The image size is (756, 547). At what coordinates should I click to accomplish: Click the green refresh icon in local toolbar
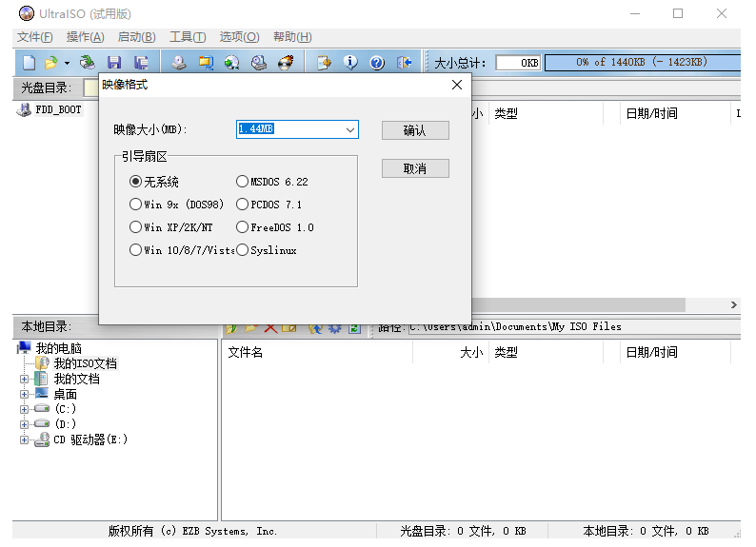[x=354, y=328]
